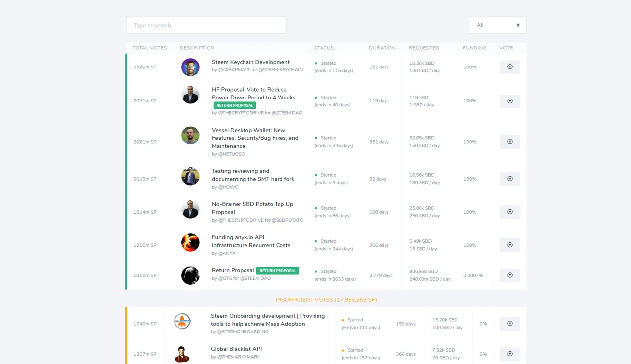Click the 0.0007% funding value
The height and width of the screenshot is (364, 631).
click(473, 275)
